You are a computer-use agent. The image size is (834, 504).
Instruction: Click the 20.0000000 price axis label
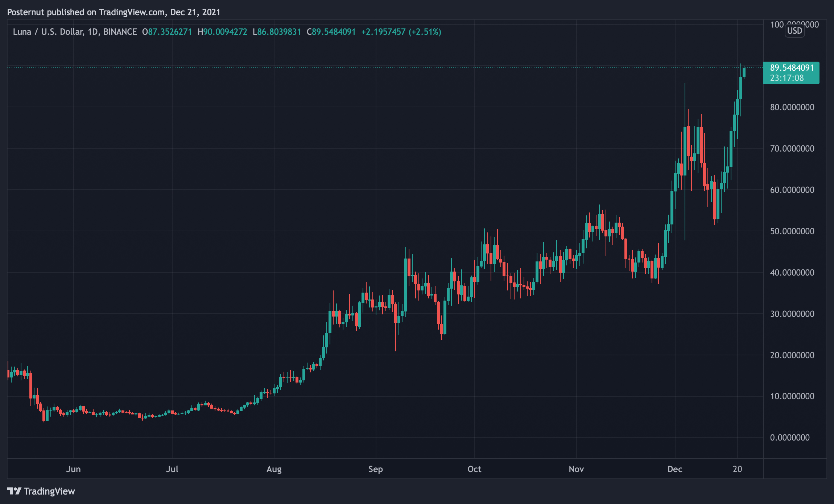792,355
